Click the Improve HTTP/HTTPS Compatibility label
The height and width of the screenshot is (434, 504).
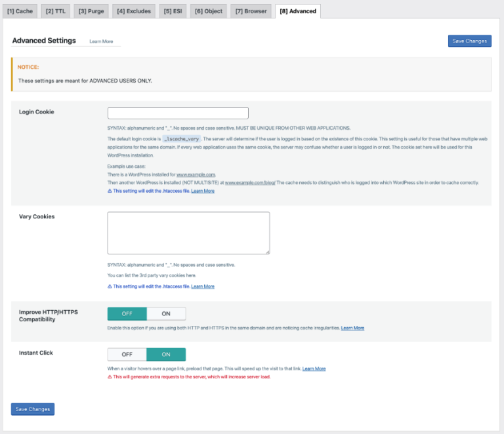click(x=48, y=315)
